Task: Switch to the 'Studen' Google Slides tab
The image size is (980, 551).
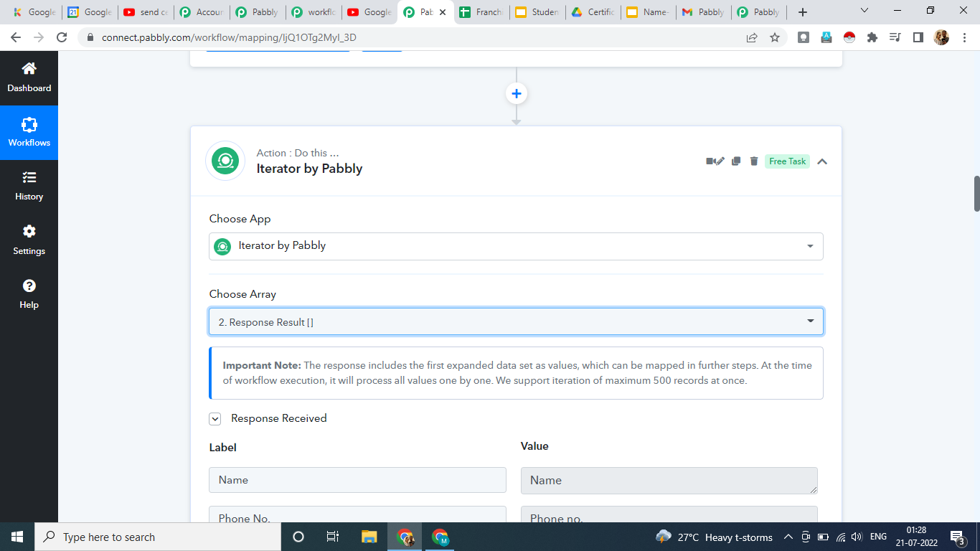Action: coord(537,12)
